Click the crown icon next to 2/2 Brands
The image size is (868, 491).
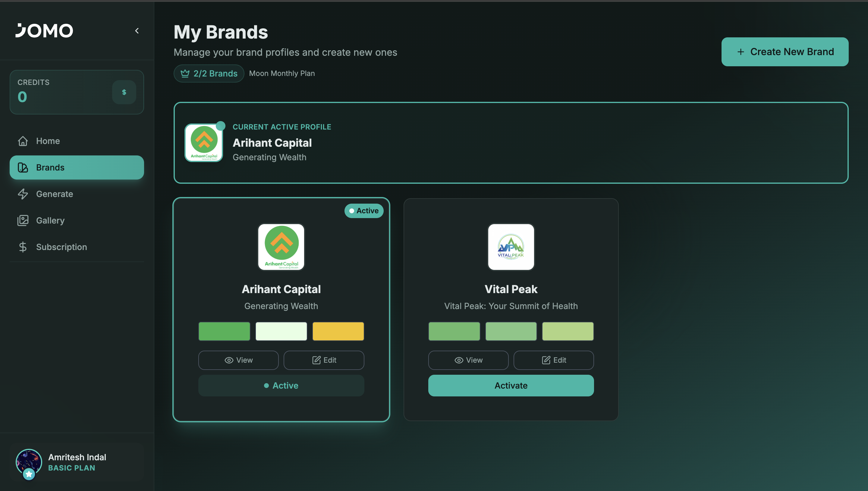[185, 73]
